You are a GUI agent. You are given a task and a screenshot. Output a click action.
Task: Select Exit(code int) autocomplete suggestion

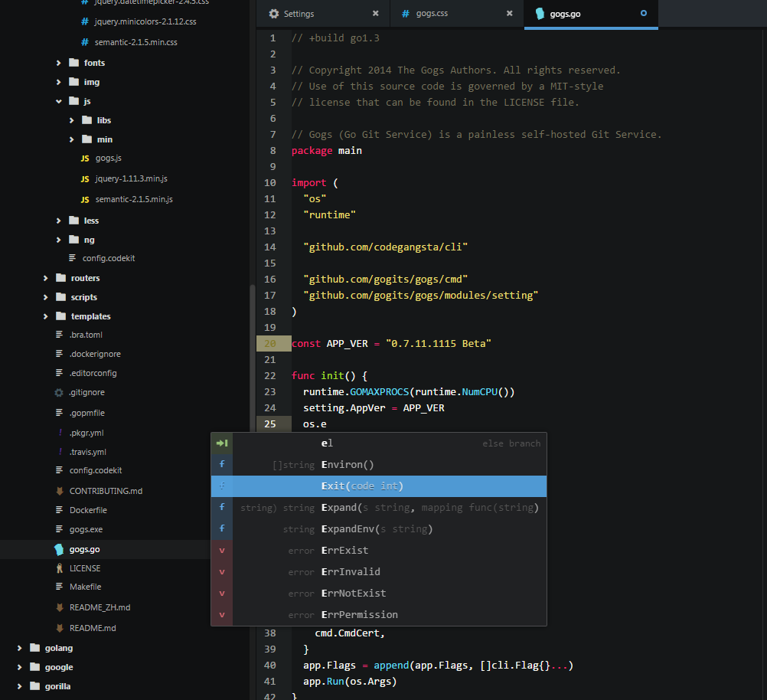coord(362,486)
